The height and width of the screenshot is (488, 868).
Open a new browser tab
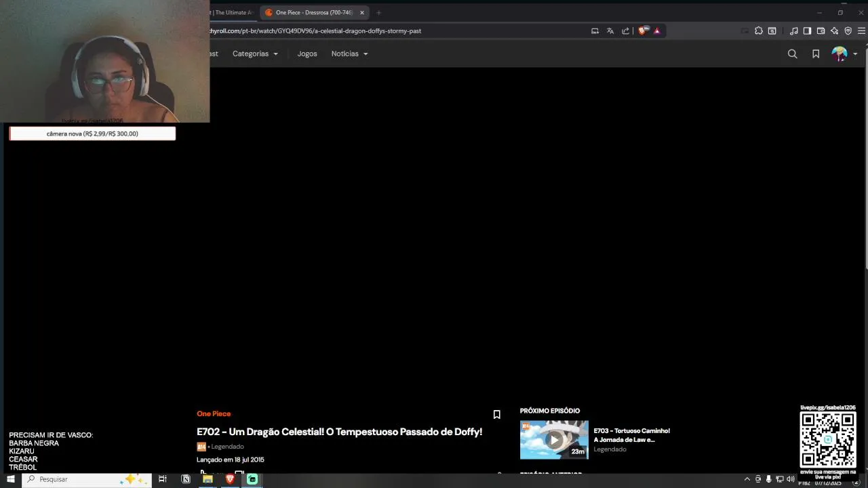378,12
